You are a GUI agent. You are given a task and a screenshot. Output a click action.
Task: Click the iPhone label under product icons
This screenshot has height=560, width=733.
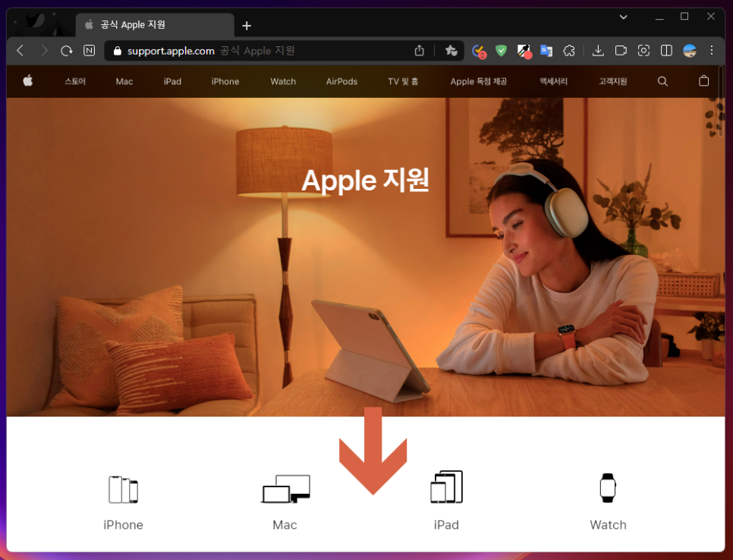124,525
